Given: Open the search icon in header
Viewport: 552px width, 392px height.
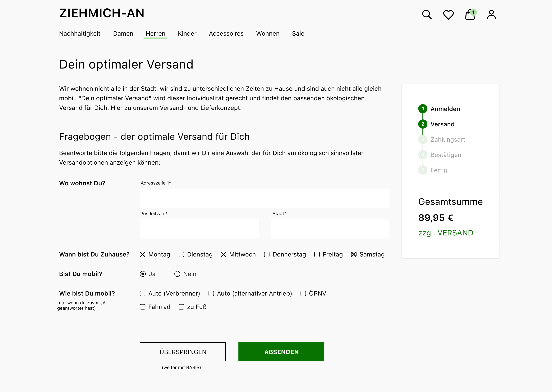Looking at the screenshot, I should tap(427, 15).
